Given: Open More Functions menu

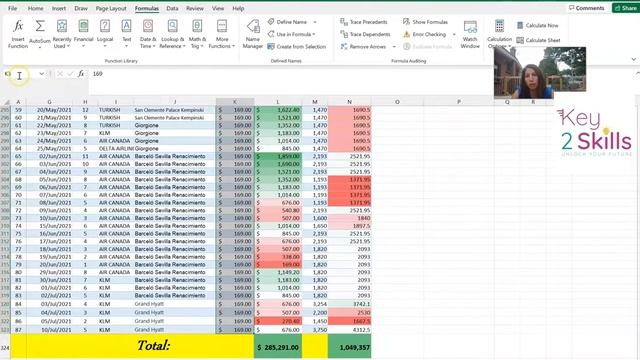Looking at the screenshot, I should [x=222, y=34].
